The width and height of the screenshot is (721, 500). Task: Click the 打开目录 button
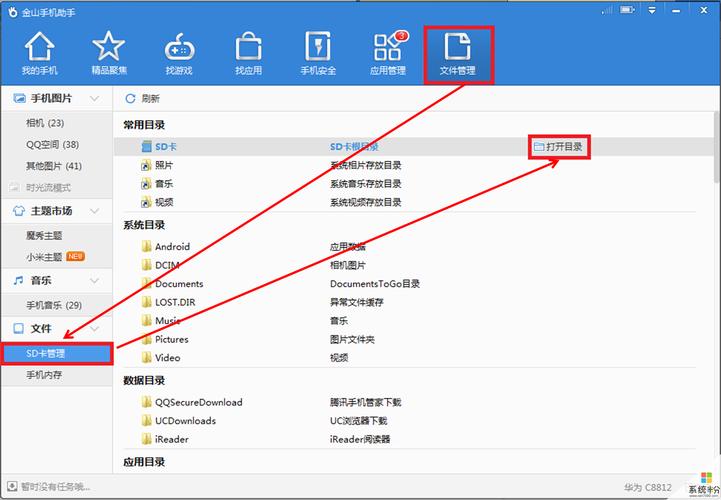pyautogui.click(x=558, y=147)
